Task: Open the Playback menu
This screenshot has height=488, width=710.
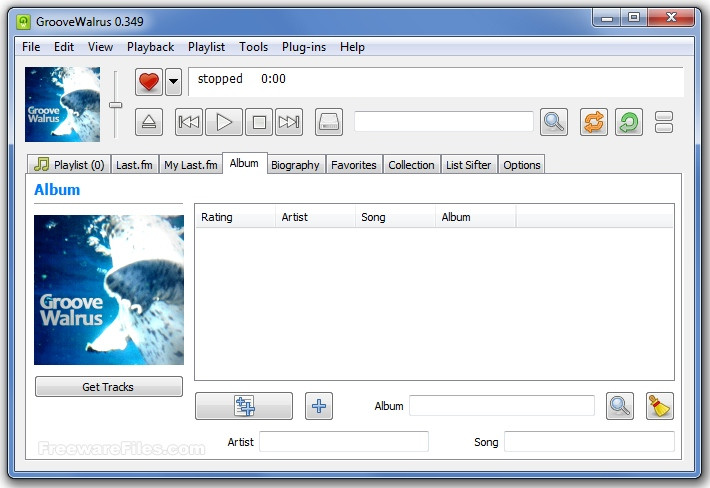Action: pyautogui.click(x=150, y=47)
